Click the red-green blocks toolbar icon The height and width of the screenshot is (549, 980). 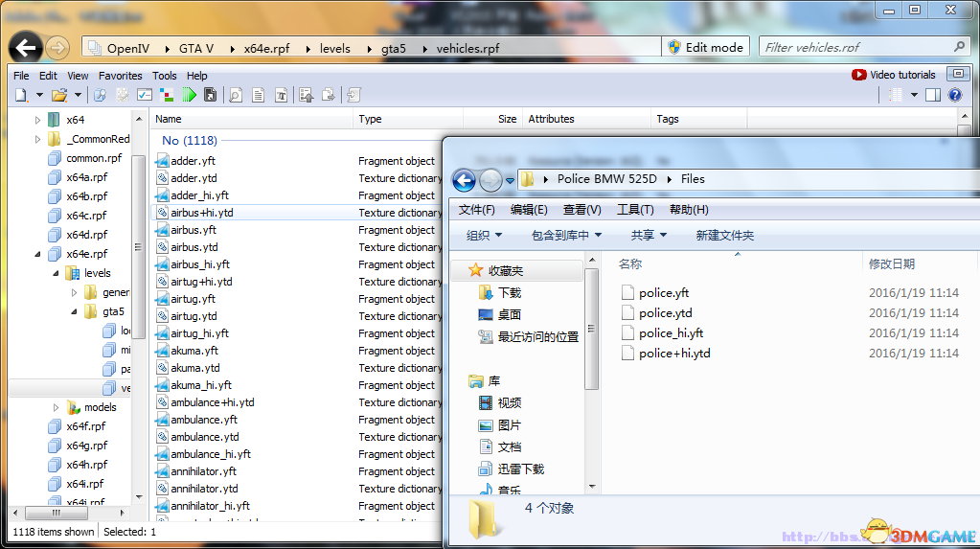[167, 95]
